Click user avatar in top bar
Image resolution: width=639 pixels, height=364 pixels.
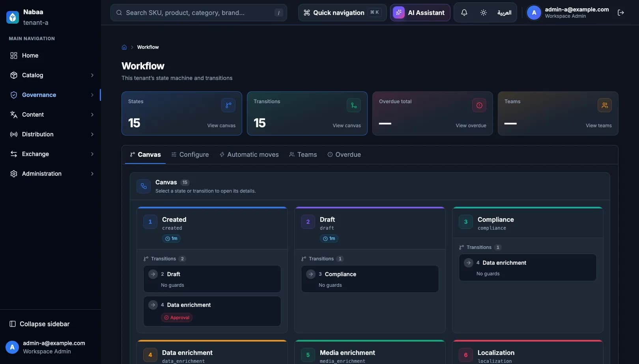(x=534, y=13)
